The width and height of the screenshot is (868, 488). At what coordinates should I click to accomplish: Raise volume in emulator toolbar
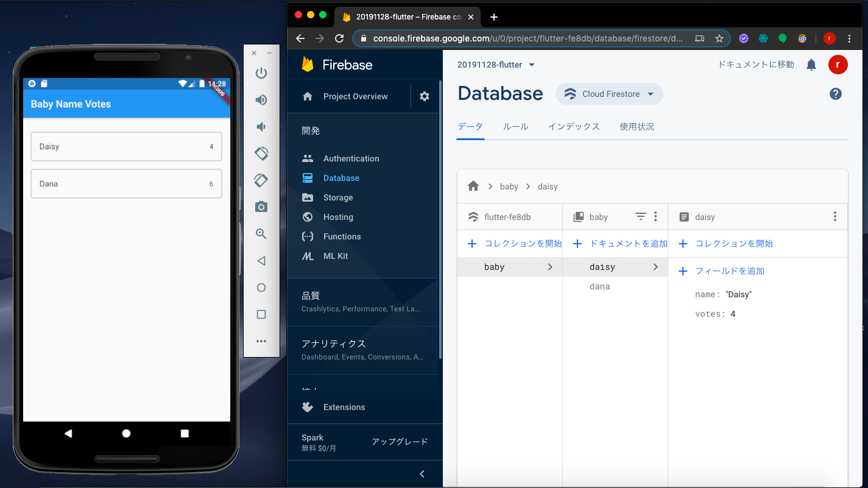pyautogui.click(x=261, y=100)
